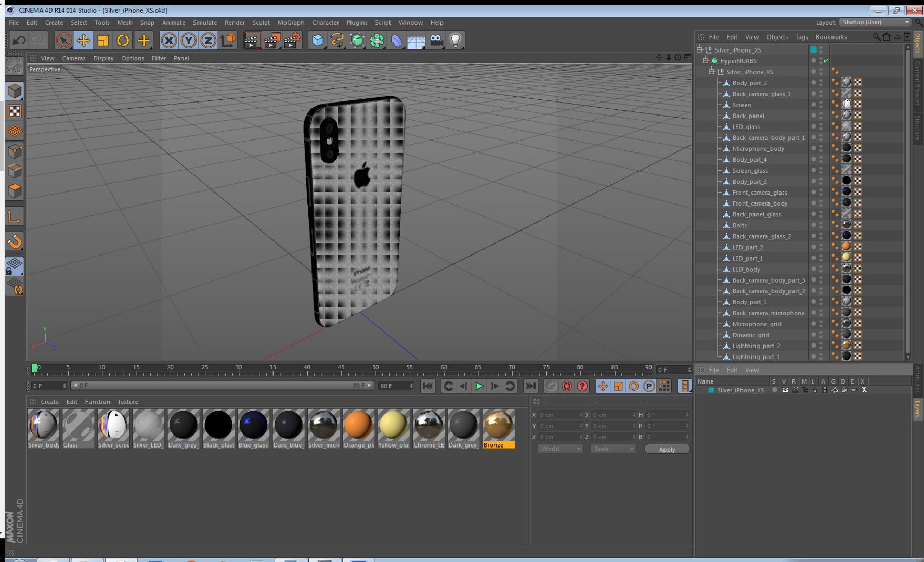Open material manager Create menu
The width and height of the screenshot is (924, 562).
[x=49, y=402]
